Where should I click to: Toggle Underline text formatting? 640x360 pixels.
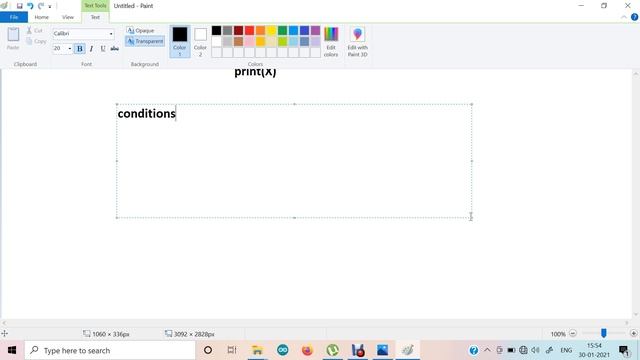[x=103, y=49]
